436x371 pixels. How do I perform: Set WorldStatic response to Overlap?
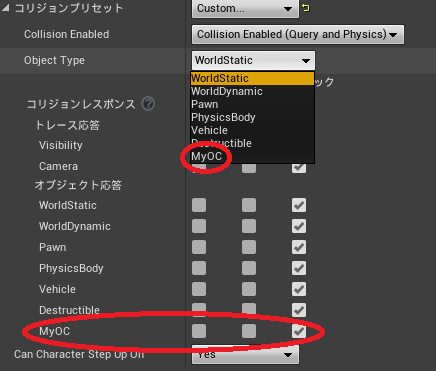point(249,205)
